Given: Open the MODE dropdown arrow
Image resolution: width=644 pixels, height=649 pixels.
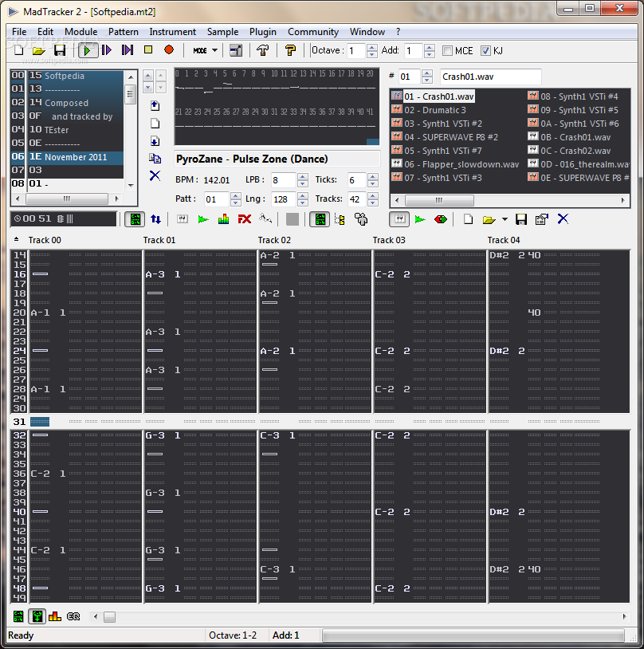Looking at the screenshot, I should pos(215,50).
